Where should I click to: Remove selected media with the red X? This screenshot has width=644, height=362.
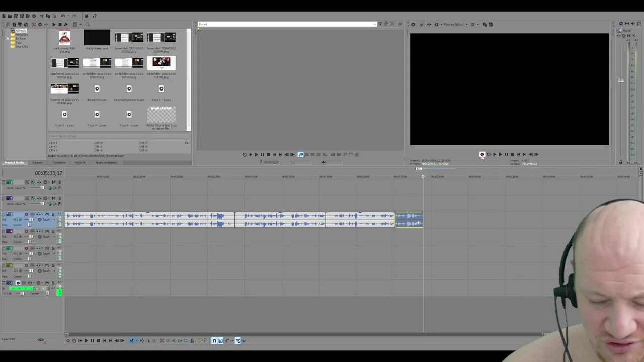click(34, 25)
